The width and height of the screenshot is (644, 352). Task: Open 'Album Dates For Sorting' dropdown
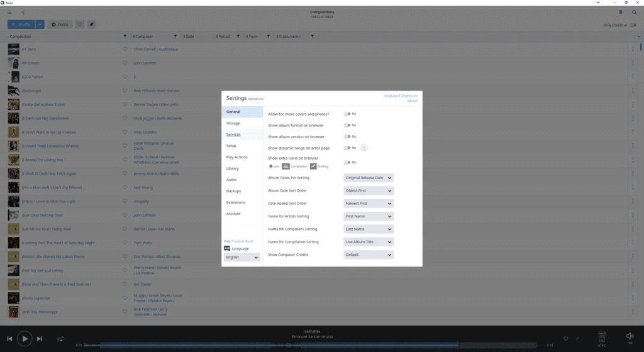coord(369,178)
